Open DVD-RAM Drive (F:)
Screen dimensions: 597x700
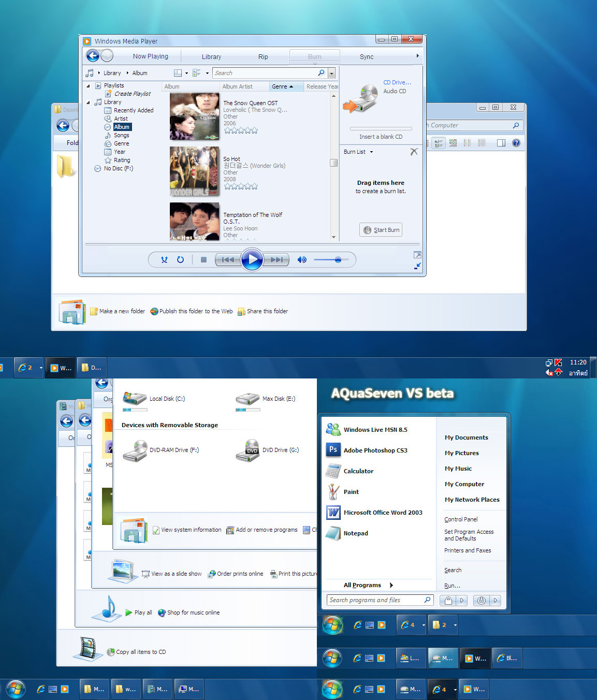click(x=161, y=450)
